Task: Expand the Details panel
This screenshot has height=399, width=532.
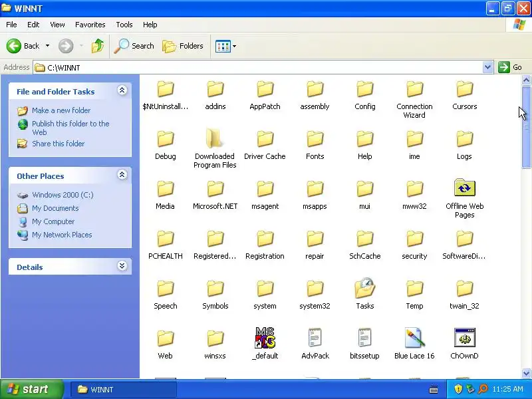Action: point(122,265)
